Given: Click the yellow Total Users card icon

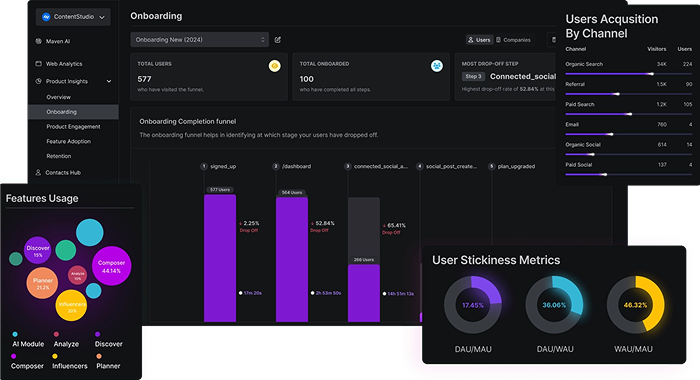Looking at the screenshot, I should [x=275, y=66].
